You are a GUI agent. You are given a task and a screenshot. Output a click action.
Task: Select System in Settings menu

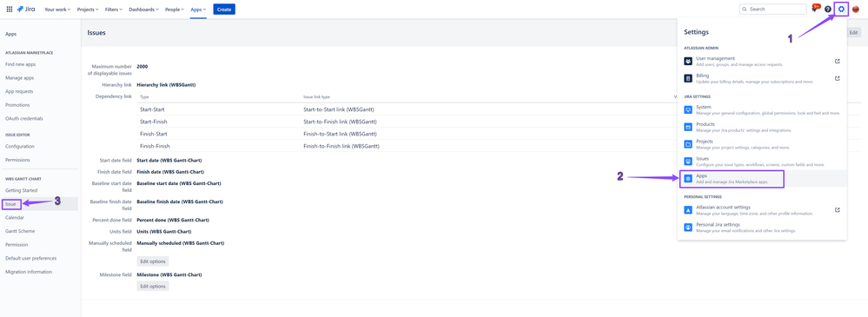[762, 109]
